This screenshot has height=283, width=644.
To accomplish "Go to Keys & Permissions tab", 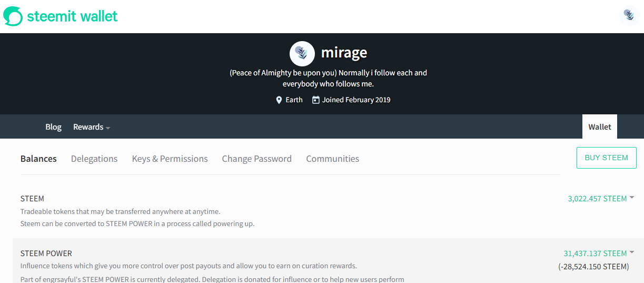I will (170, 159).
